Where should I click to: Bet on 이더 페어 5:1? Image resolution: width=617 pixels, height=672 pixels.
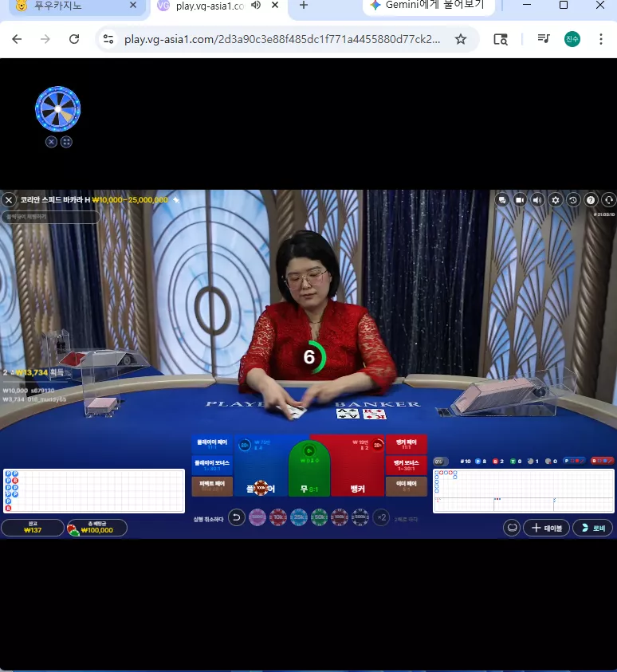407,486
